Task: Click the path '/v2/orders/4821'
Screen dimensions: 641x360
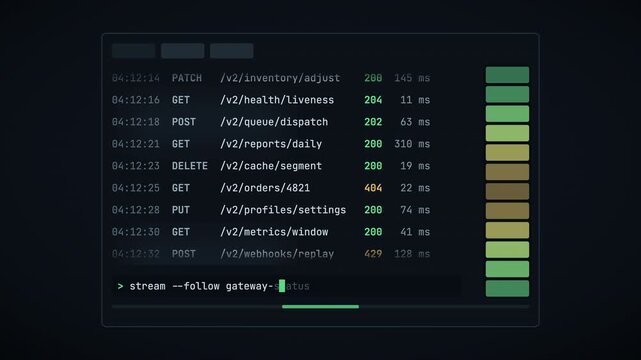Action: (265, 188)
